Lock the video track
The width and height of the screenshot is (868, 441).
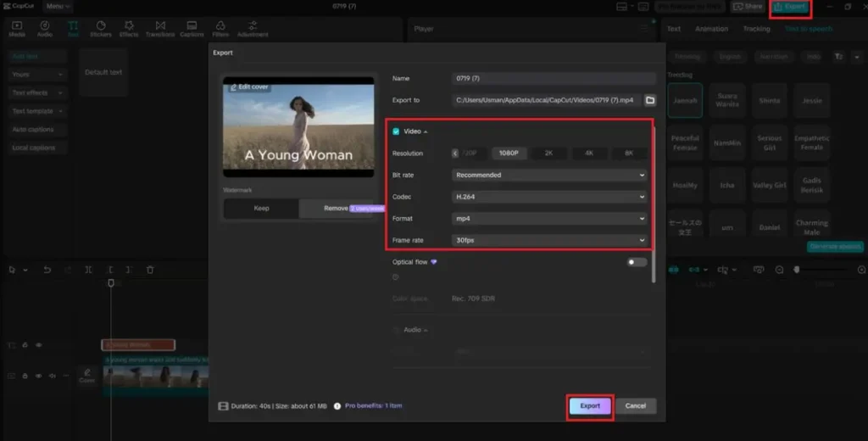pos(25,376)
